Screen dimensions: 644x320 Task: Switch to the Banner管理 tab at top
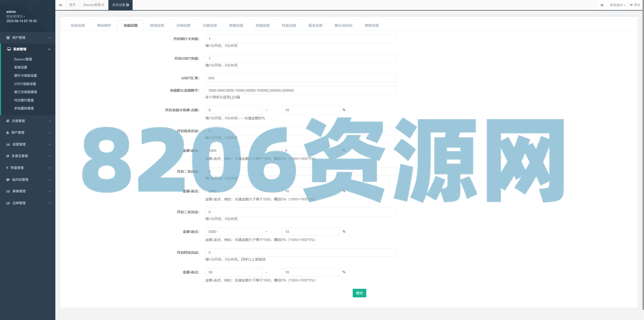pos(92,5)
